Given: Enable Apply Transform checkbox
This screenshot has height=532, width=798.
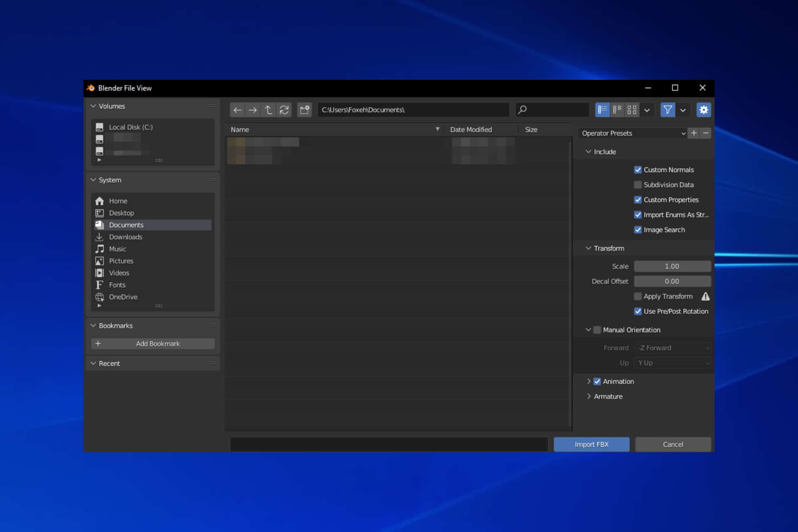Looking at the screenshot, I should tap(638, 296).
